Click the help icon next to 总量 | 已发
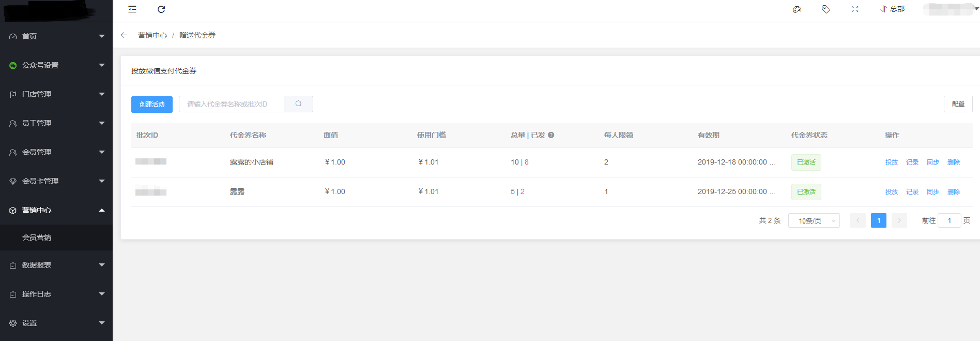 click(x=551, y=135)
